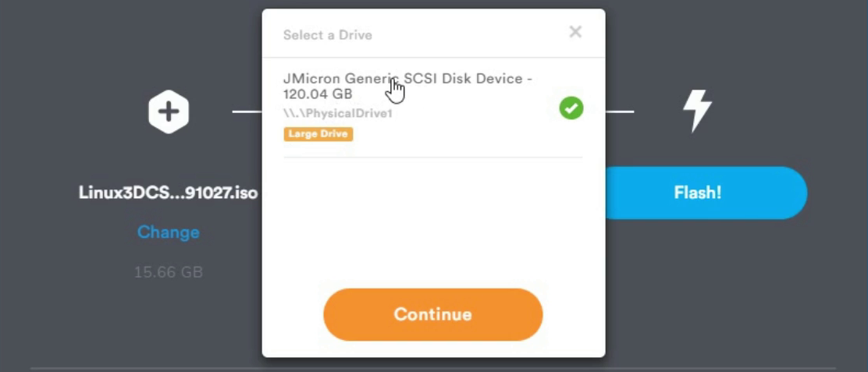Click the orange Continue button
868x372 pixels.
pos(433,314)
